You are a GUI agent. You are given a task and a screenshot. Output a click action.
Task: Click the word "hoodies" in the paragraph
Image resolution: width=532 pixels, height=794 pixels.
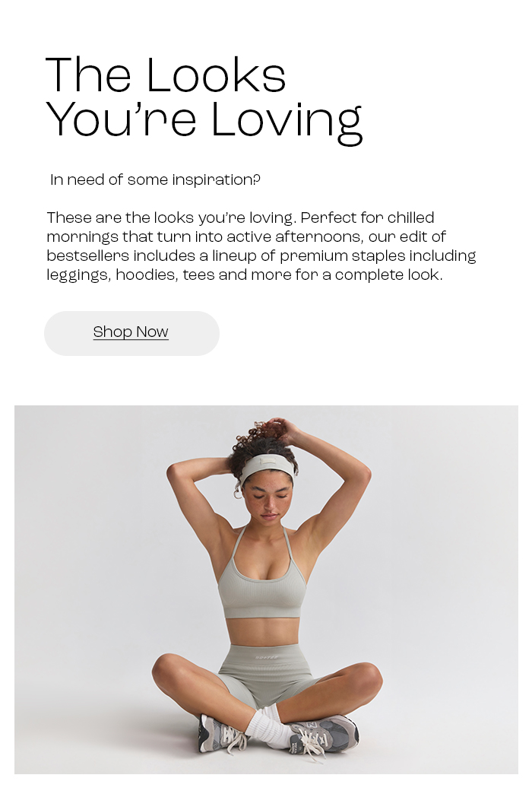tap(147, 275)
